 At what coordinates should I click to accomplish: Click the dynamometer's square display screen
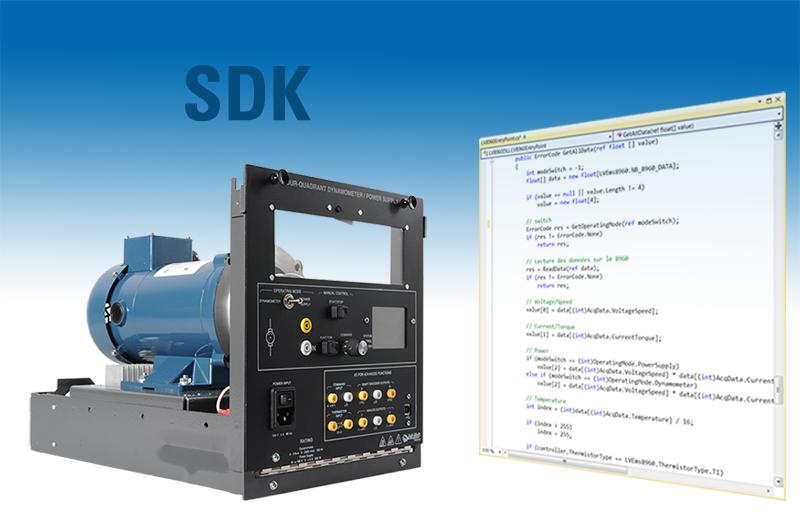[x=388, y=328]
